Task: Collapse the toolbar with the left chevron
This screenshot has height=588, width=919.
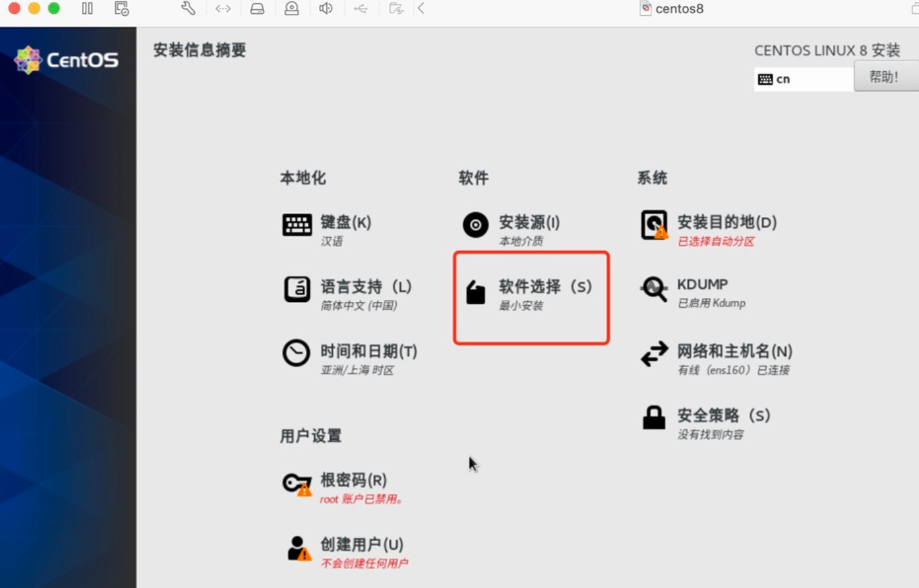Action: 421,8
